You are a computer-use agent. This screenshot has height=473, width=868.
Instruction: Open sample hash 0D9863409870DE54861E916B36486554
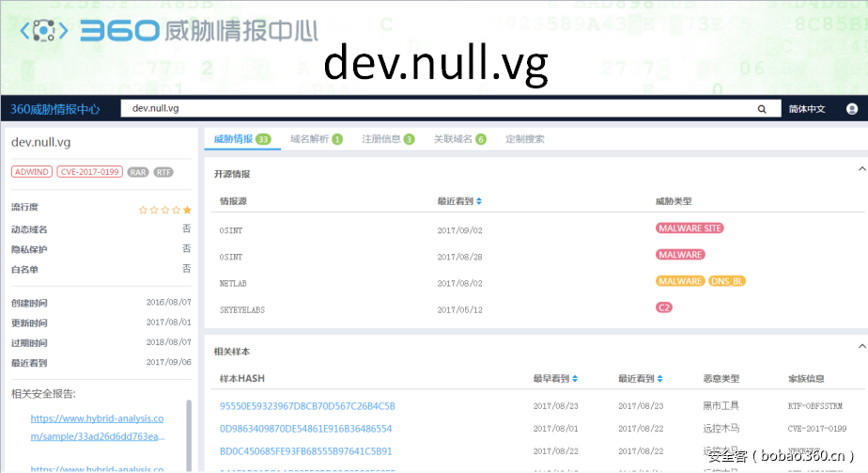click(x=305, y=429)
